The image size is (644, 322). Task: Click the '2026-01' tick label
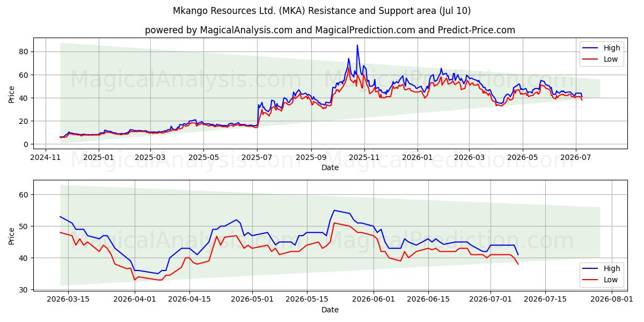tap(418, 157)
